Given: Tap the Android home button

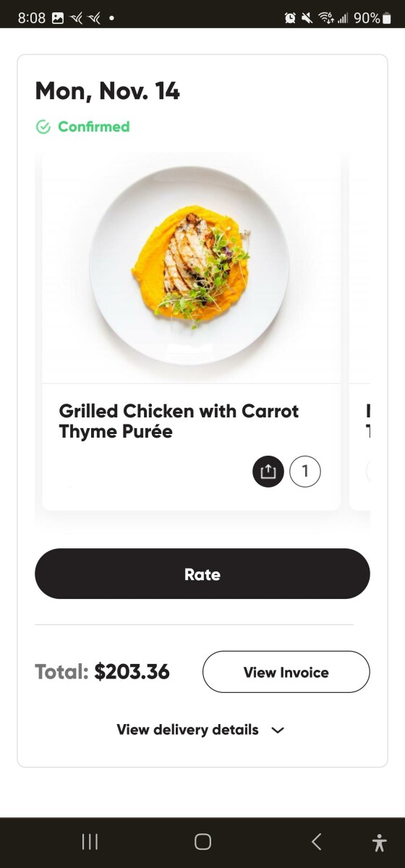Looking at the screenshot, I should 202,841.
